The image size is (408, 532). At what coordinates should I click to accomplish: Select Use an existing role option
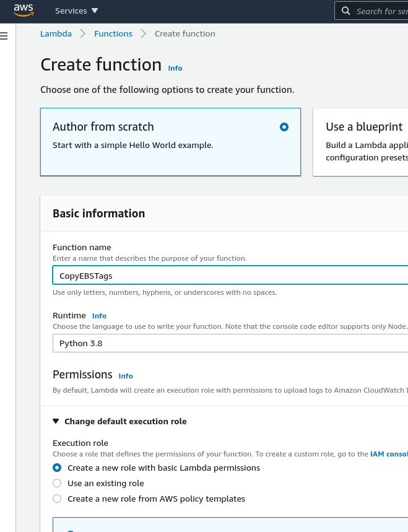pyautogui.click(x=57, y=483)
